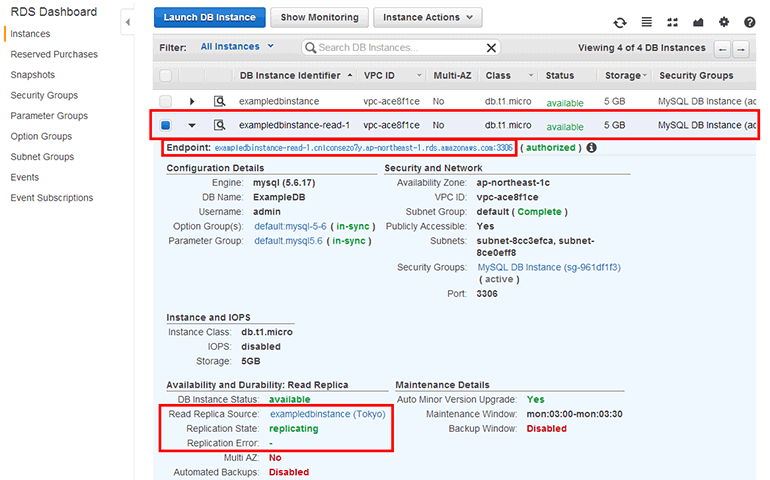Click details magnifier icon for exampledbinstance
770x480 pixels.
click(x=220, y=101)
